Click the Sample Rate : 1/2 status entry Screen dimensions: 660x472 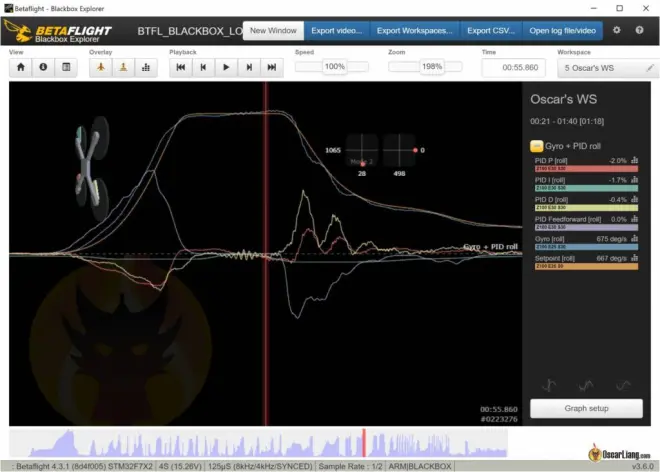coord(350,467)
